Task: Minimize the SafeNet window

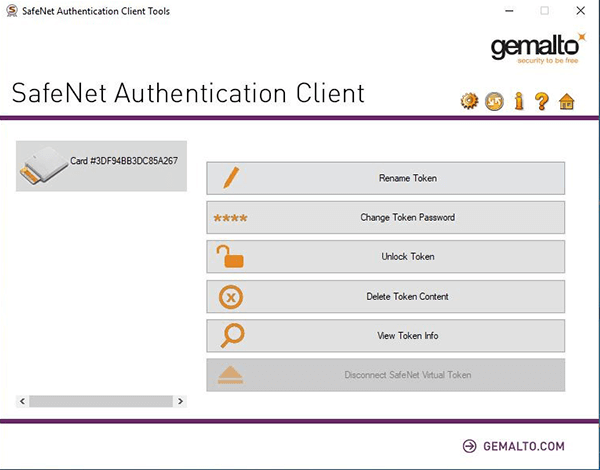Action: point(509,11)
